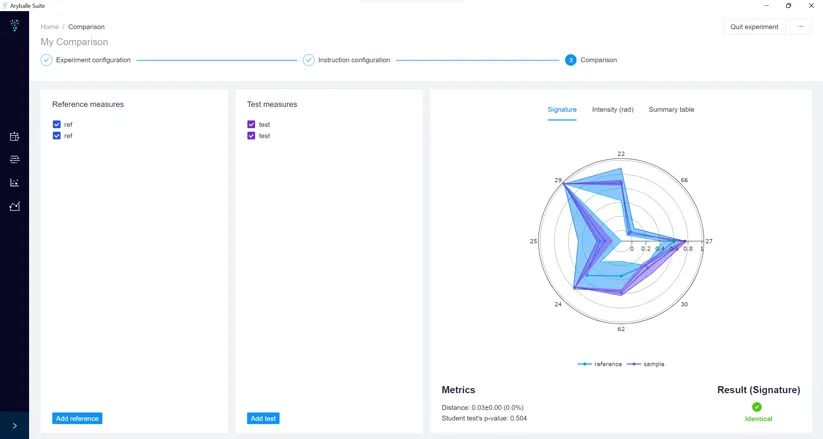Uncheck the first ref reference measure
Screen dimensions: 823x439
tap(57, 125)
